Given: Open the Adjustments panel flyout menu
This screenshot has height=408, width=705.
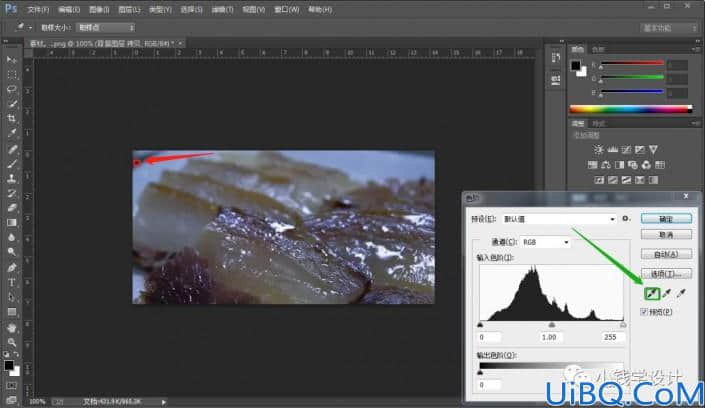Looking at the screenshot, I should (x=696, y=123).
